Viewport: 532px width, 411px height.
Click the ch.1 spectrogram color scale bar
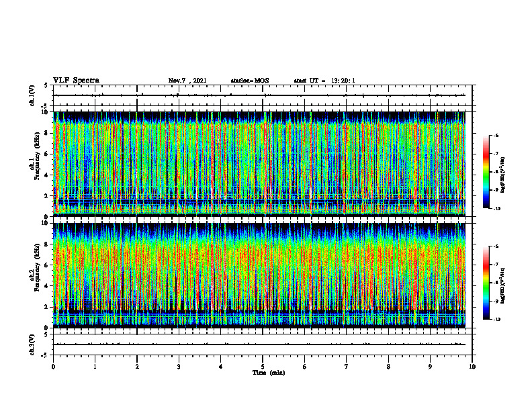pyautogui.click(x=486, y=172)
